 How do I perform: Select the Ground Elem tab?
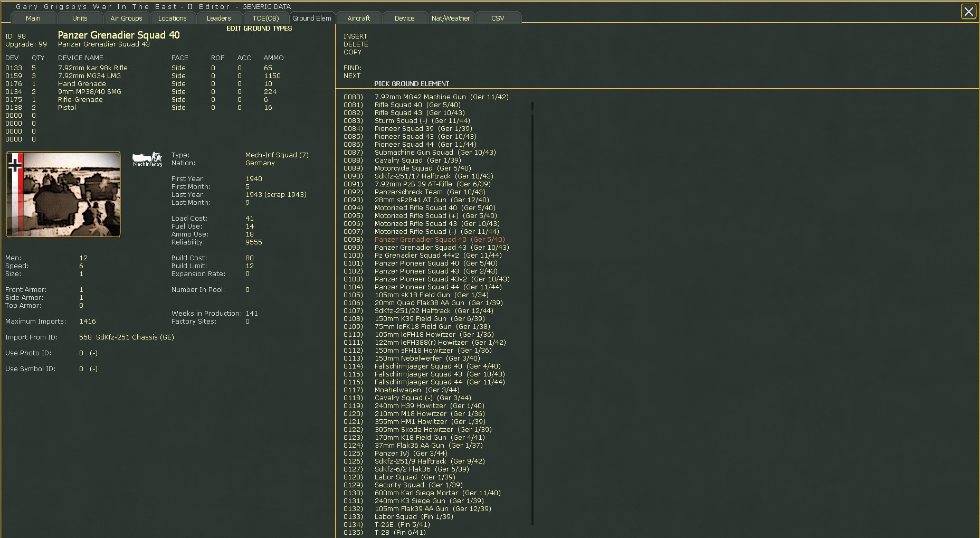click(312, 18)
